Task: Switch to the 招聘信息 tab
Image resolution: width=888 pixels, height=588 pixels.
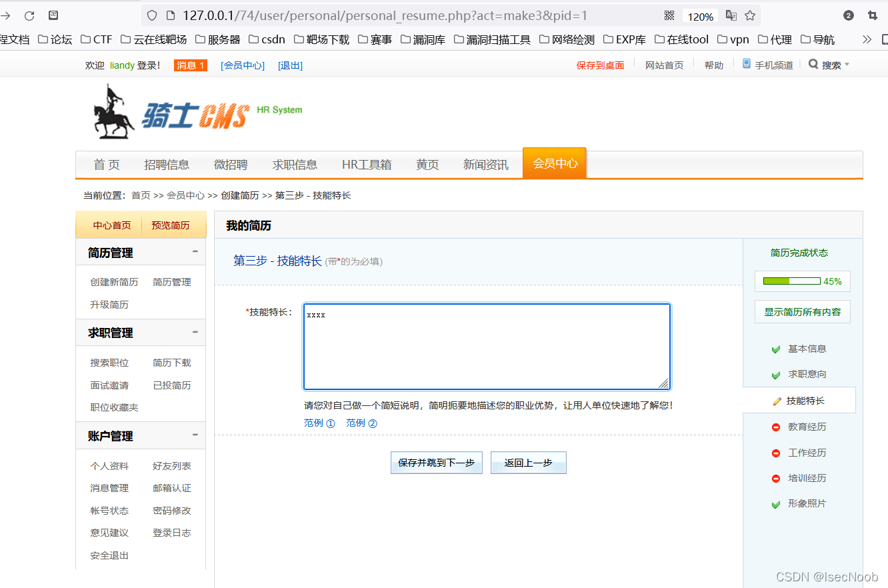Action: click(x=167, y=164)
